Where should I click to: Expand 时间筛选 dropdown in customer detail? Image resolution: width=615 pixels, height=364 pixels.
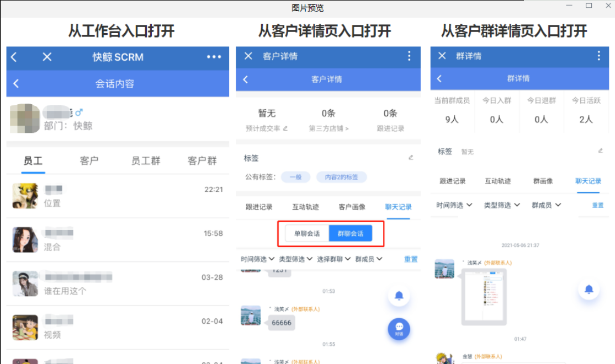257,259
